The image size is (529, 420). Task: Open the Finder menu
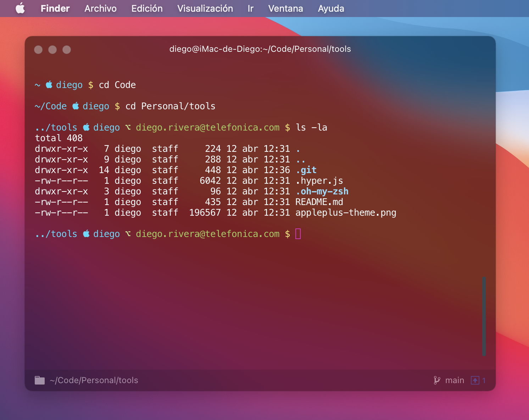55,9
